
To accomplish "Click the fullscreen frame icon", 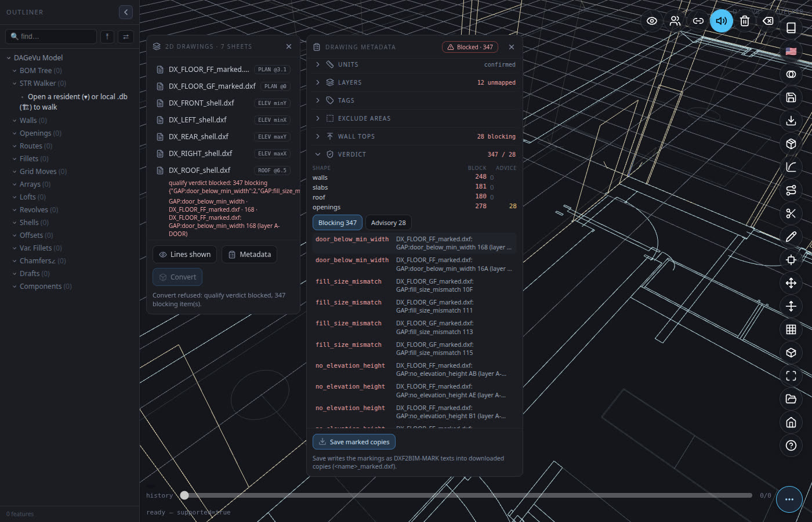I will coord(791,376).
